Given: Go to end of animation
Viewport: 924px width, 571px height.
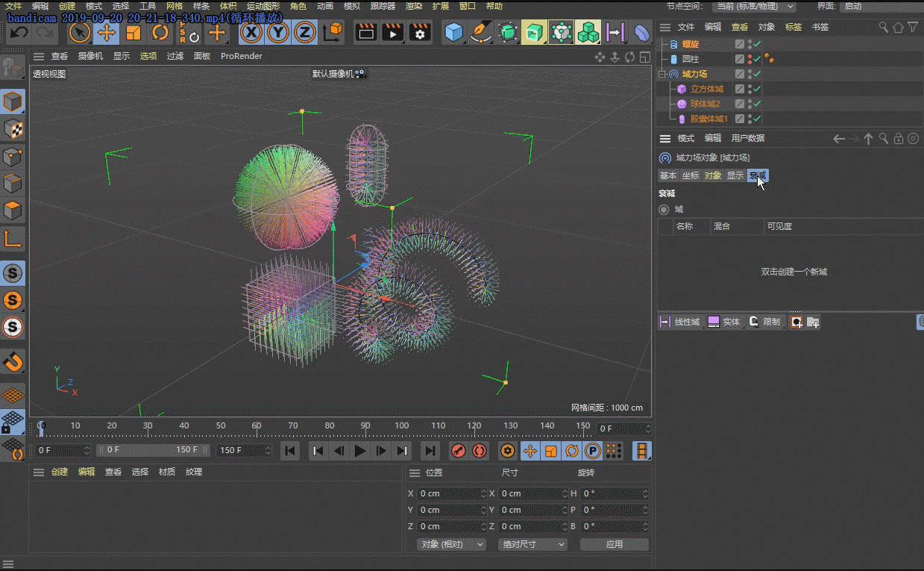Looking at the screenshot, I should tap(430, 451).
